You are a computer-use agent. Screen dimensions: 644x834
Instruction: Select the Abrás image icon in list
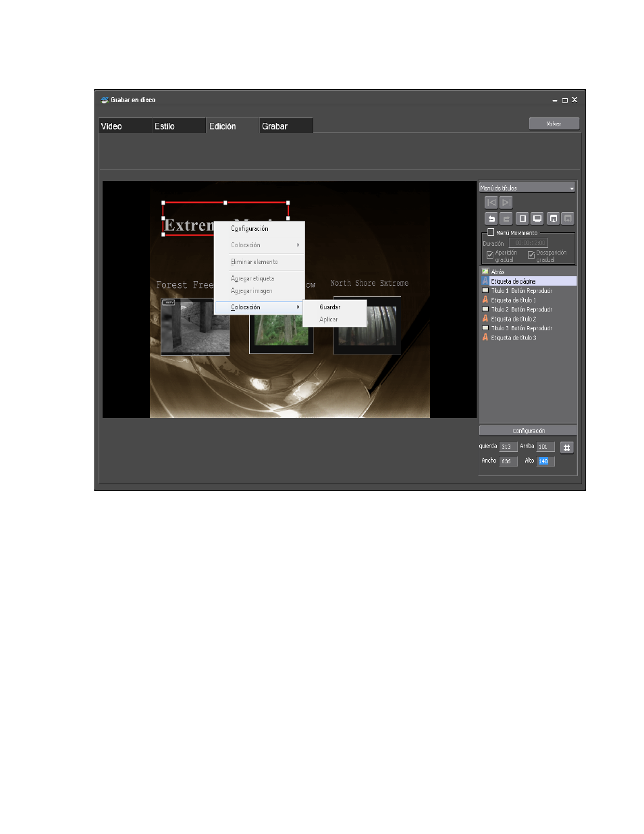click(x=485, y=271)
